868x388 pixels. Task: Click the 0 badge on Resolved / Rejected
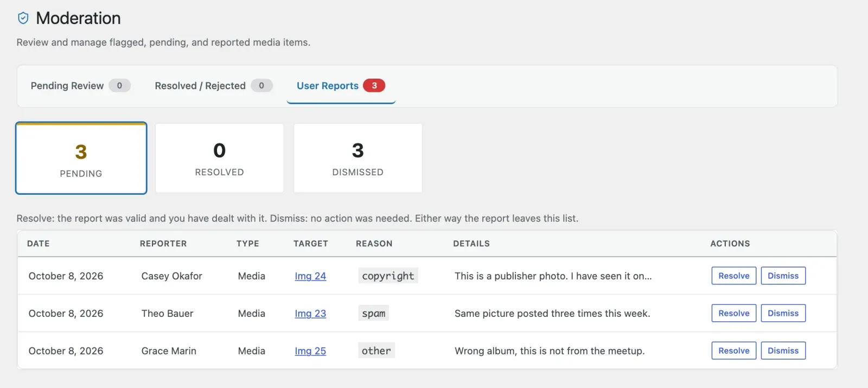point(261,86)
